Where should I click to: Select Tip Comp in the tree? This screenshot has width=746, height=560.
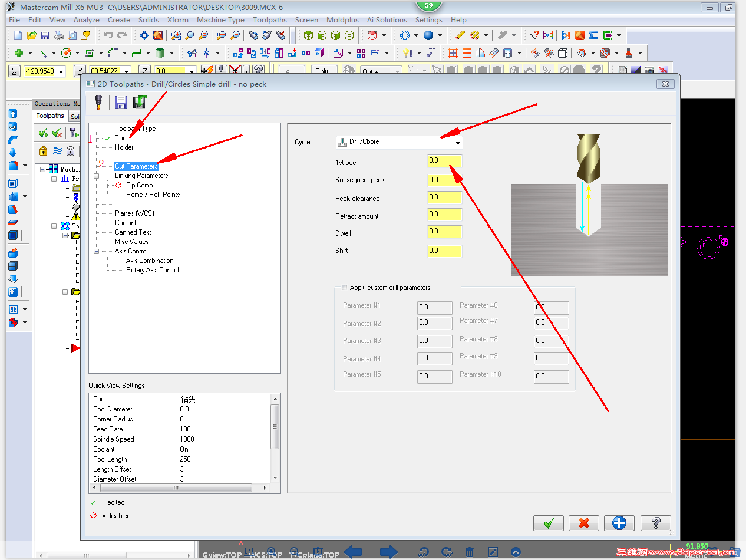(x=139, y=185)
